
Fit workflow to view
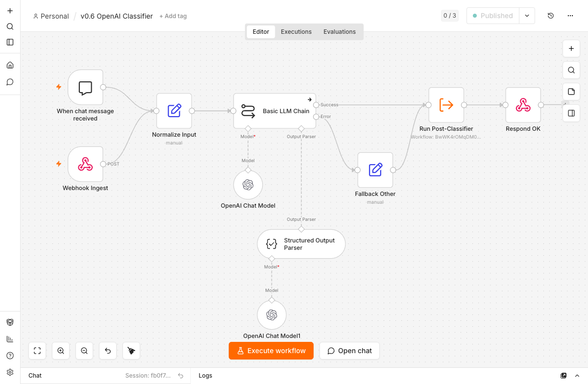[x=37, y=351]
